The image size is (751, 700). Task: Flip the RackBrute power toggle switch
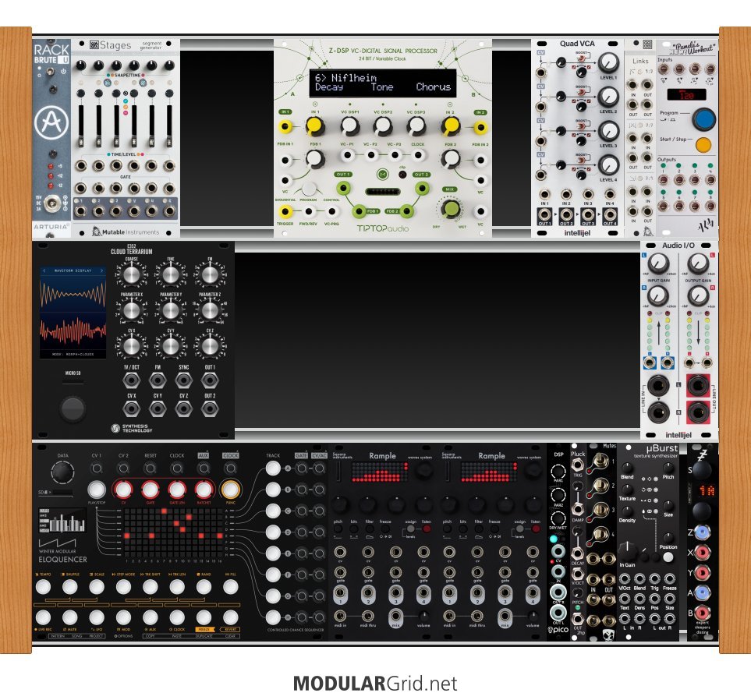[50, 72]
